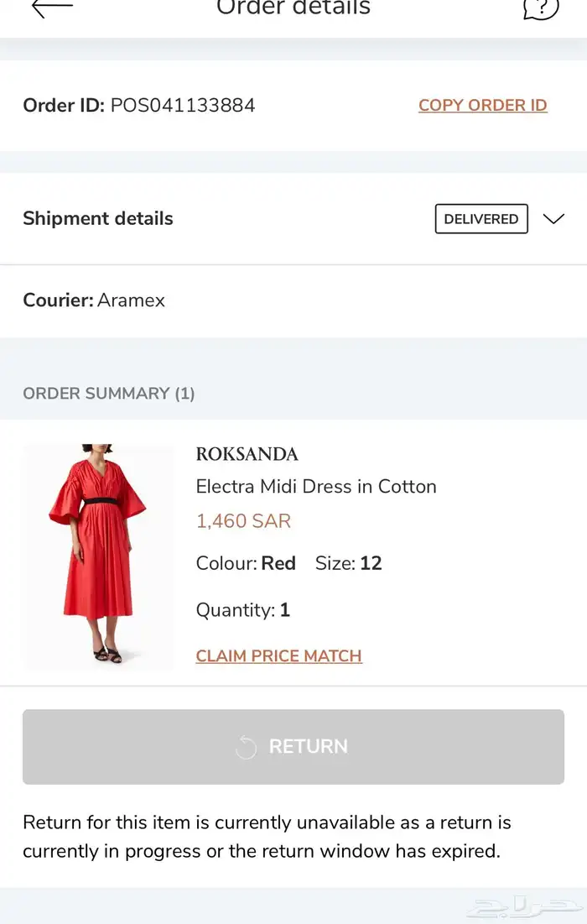Open the red dress product thumbnail

pos(97,555)
